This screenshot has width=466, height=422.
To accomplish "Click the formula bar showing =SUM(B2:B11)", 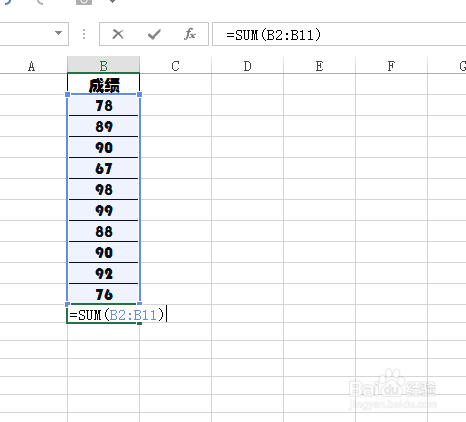I will coord(339,34).
